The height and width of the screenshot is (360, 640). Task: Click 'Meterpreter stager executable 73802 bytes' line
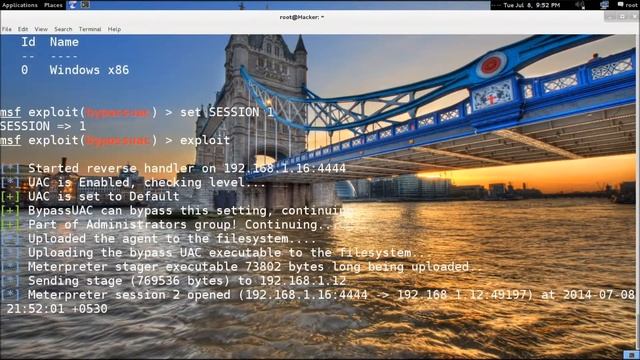click(x=255, y=267)
